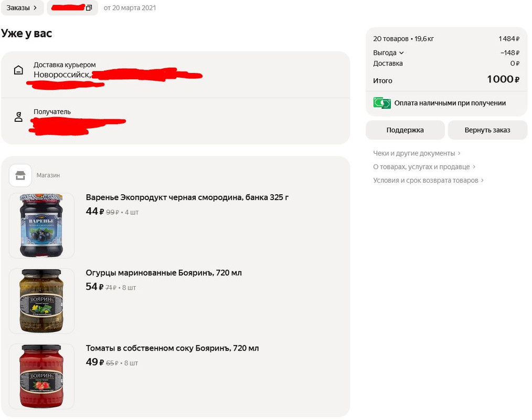Viewport: 532px width, 420px height.
Task: Open О товарах, услугах и продавце
Action: tap(421, 167)
